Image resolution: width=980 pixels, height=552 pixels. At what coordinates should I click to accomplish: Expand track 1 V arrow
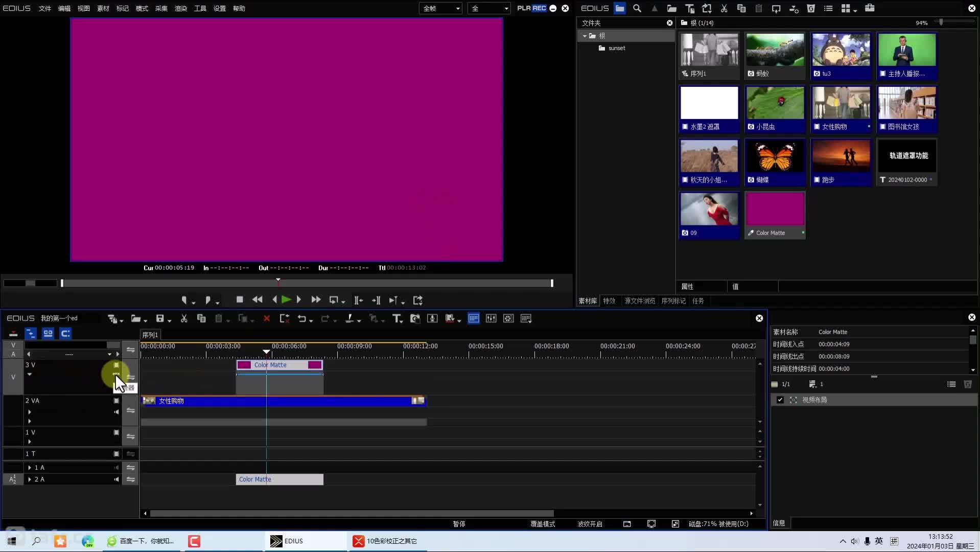[x=30, y=442]
